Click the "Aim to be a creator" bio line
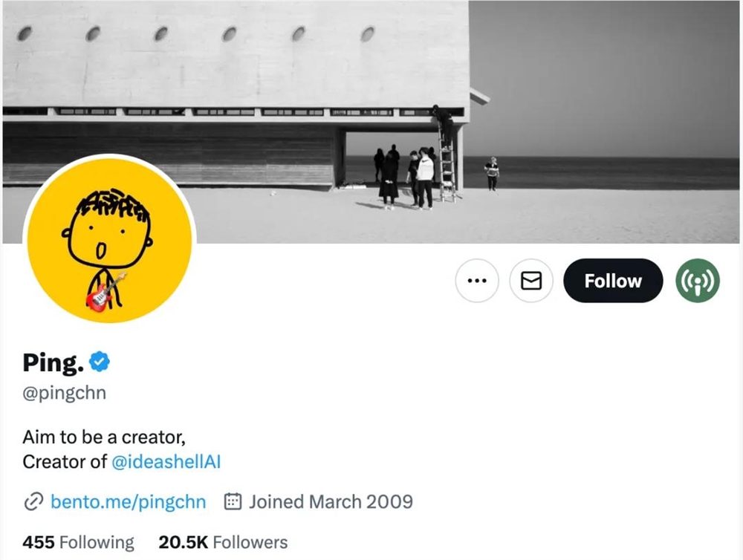 103,436
